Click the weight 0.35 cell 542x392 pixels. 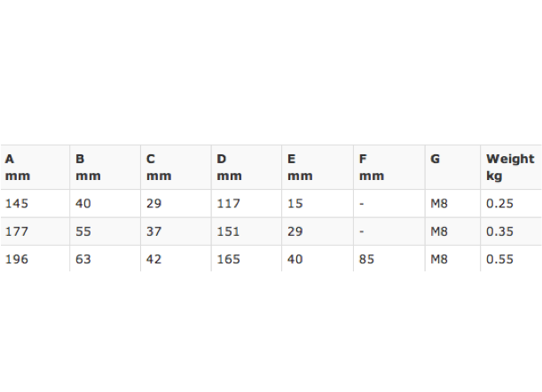point(511,231)
